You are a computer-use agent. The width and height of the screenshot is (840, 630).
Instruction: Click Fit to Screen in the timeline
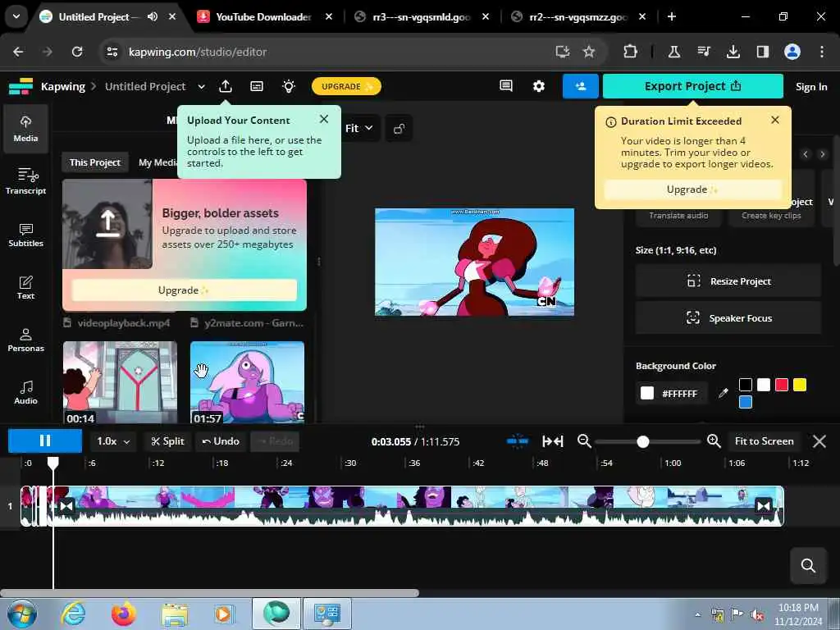click(764, 441)
